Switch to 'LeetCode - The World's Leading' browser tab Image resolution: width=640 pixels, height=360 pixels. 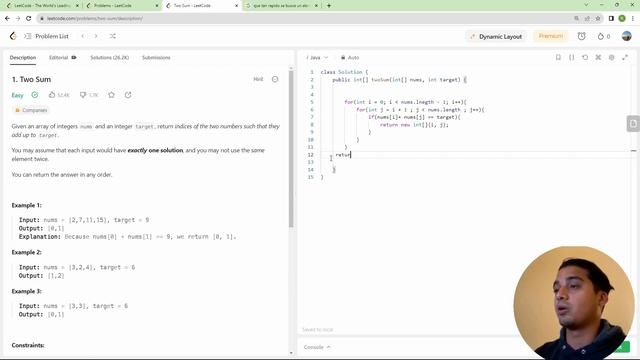[42, 6]
